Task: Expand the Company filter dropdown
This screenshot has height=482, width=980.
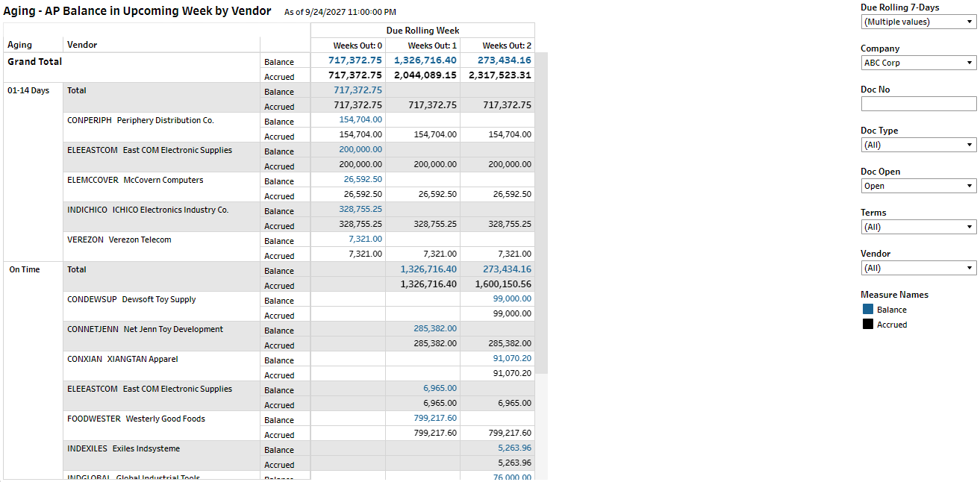Action: click(x=918, y=63)
